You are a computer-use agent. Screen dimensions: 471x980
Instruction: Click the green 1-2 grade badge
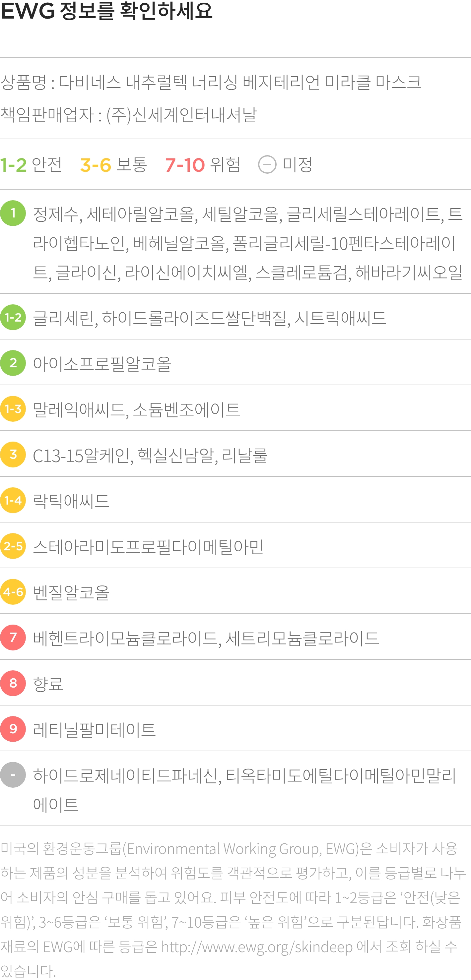(x=13, y=317)
